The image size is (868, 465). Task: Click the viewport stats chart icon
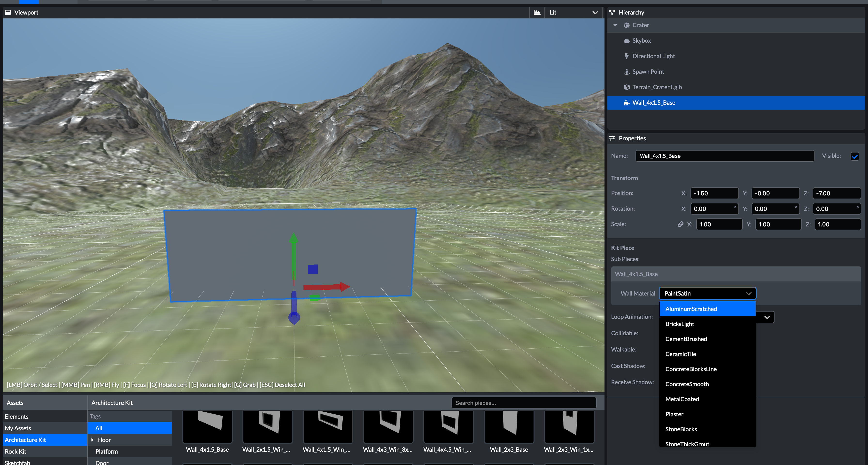pos(537,12)
